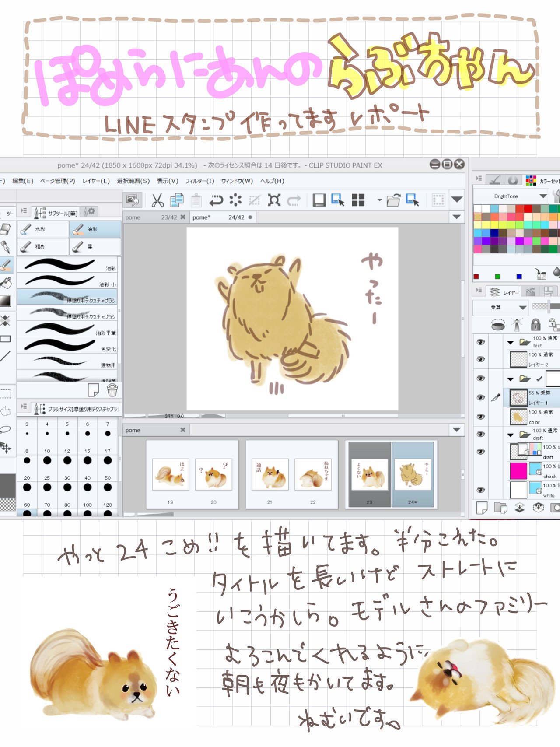Toggle visibility of white layer
This screenshot has width=560, height=747.
(x=480, y=490)
